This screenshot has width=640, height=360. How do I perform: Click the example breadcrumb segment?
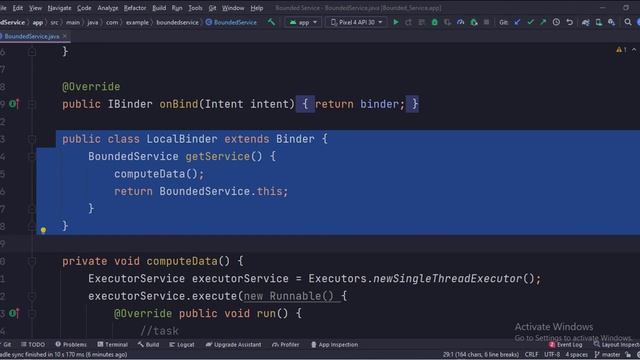[137, 22]
